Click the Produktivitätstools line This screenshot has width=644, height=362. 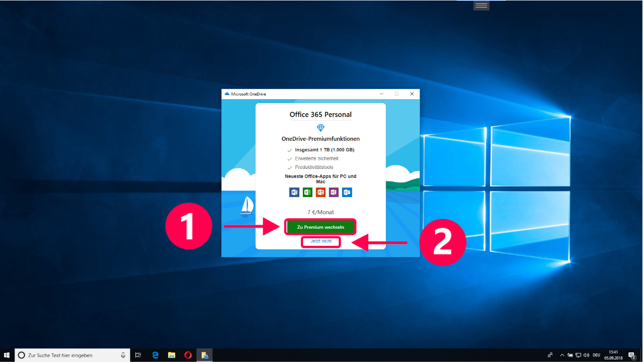314,167
